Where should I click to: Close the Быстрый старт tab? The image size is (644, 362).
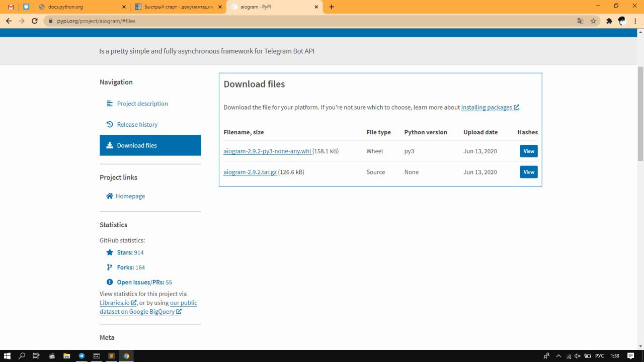click(220, 7)
